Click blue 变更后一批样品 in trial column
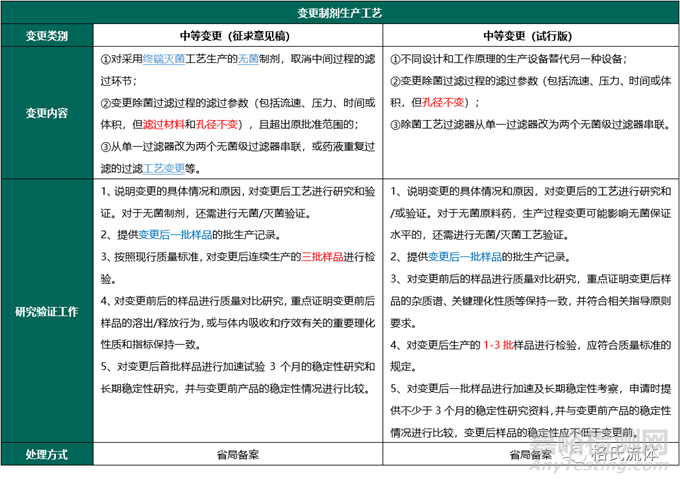The image size is (680, 483). click(464, 257)
